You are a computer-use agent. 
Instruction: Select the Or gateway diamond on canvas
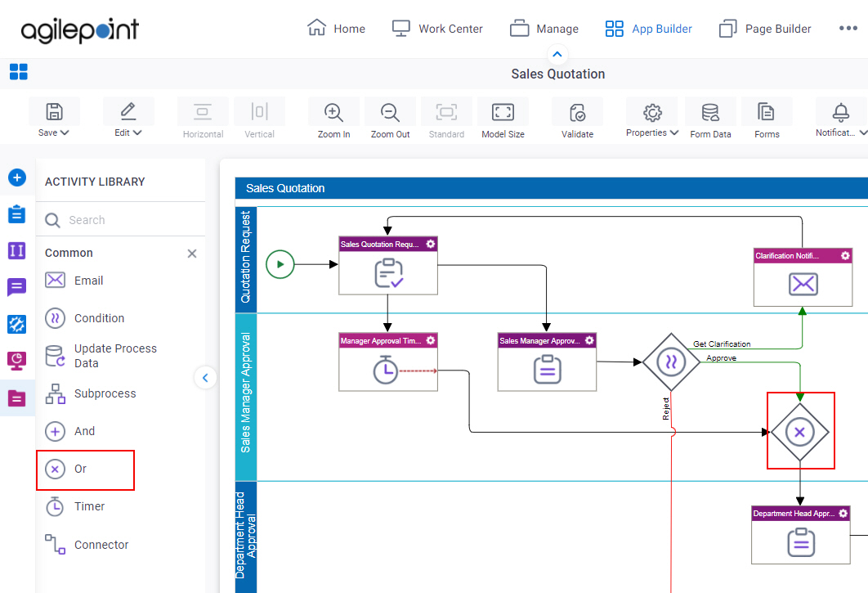point(800,432)
